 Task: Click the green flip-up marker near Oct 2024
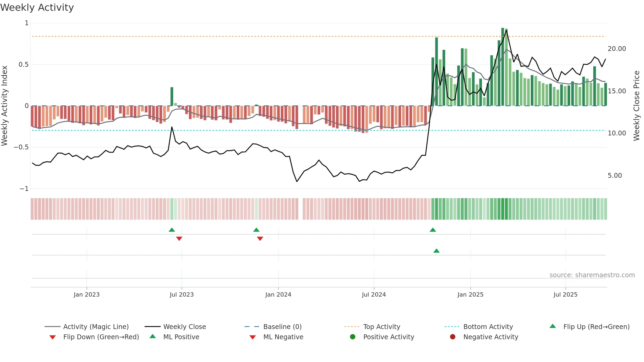(433, 230)
